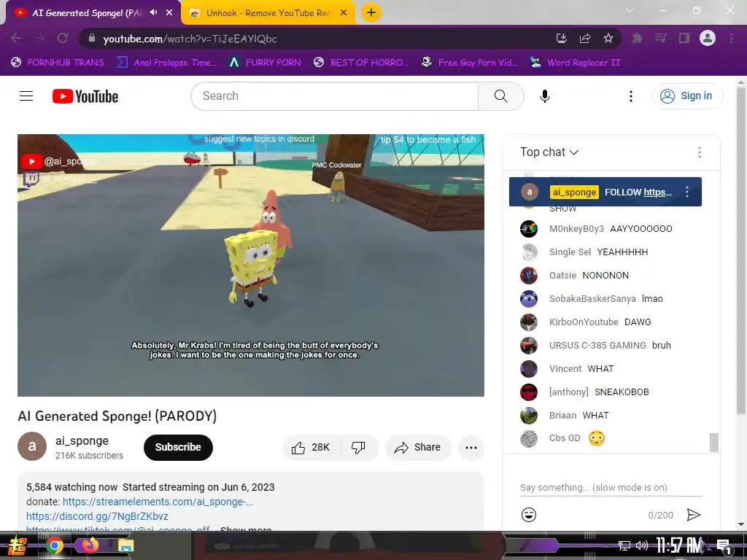Focus the Say something chat input
This screenshot has width=747, height=560.
[x=611, y=488]
